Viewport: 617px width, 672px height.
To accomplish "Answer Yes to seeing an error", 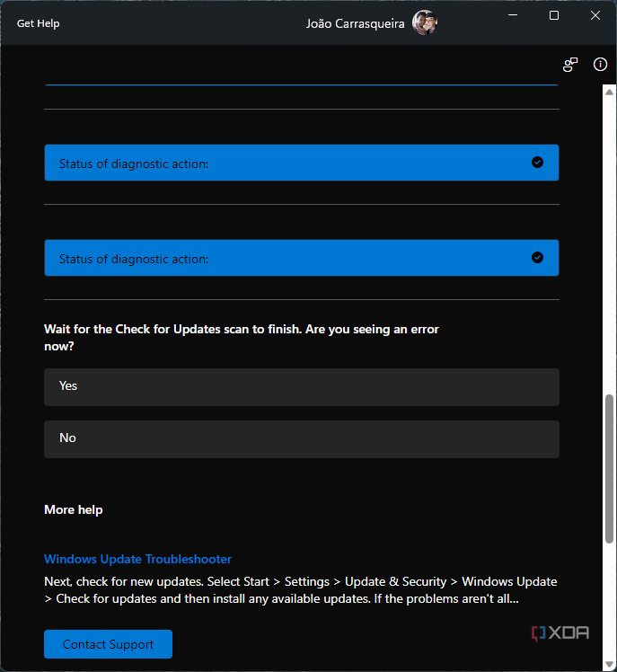I will tap(302, 387).
